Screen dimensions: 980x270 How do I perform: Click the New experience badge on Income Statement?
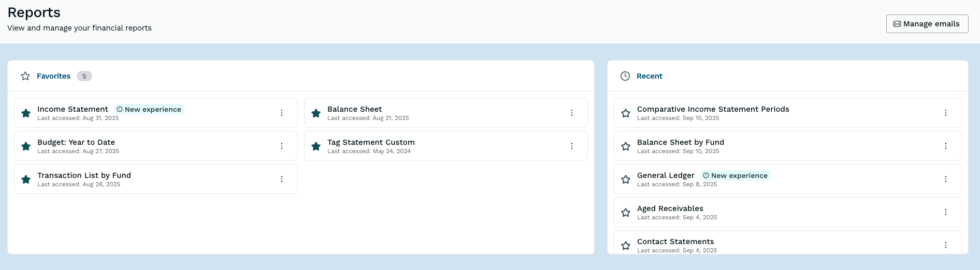(x=149, y=109)
